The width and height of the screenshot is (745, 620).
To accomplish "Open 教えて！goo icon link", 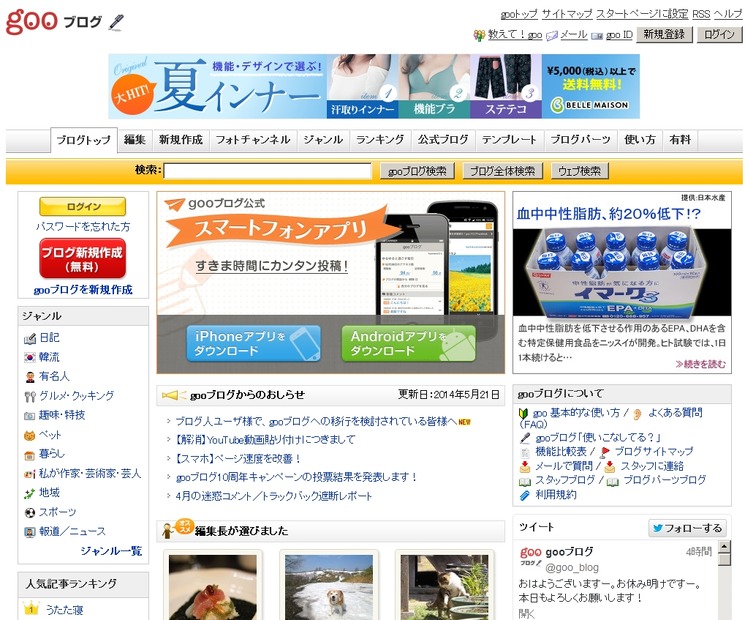I will [x=479, y=35].
